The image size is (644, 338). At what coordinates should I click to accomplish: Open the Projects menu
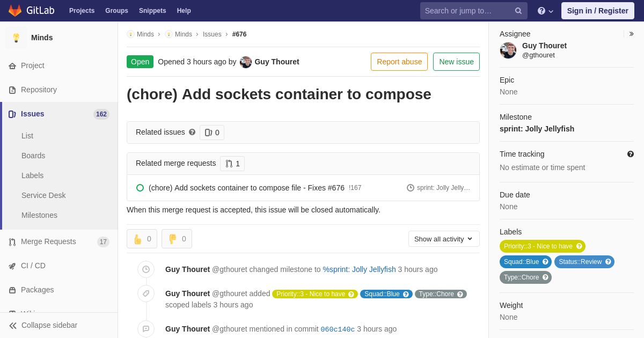(x=82, y=11)
